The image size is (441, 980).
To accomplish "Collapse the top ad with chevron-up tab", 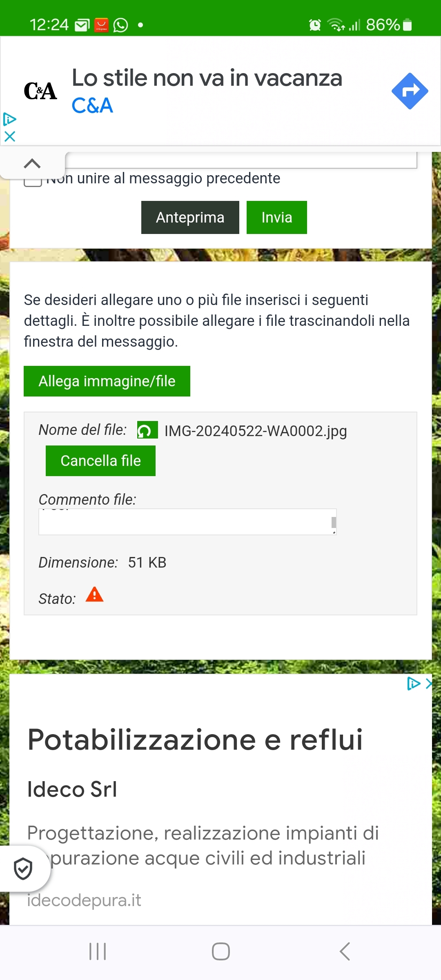I will pyautogui.click(x=32, y=164).
